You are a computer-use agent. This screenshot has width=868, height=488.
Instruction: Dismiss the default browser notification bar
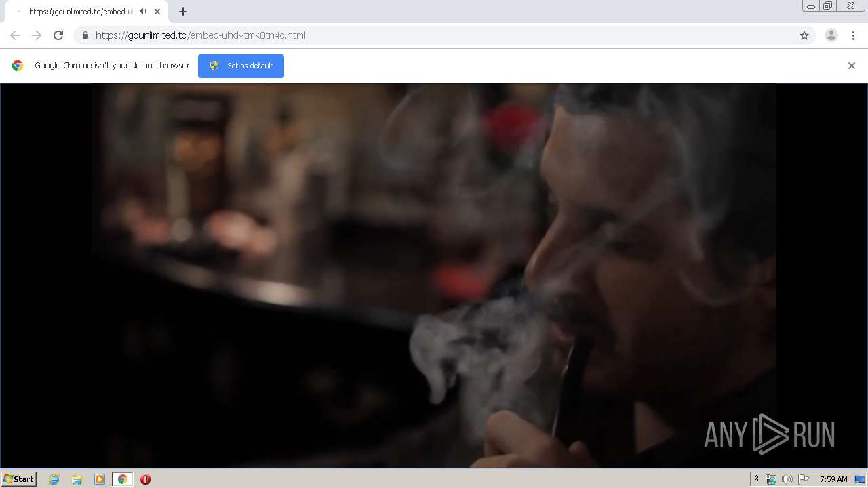pos(852,66)
